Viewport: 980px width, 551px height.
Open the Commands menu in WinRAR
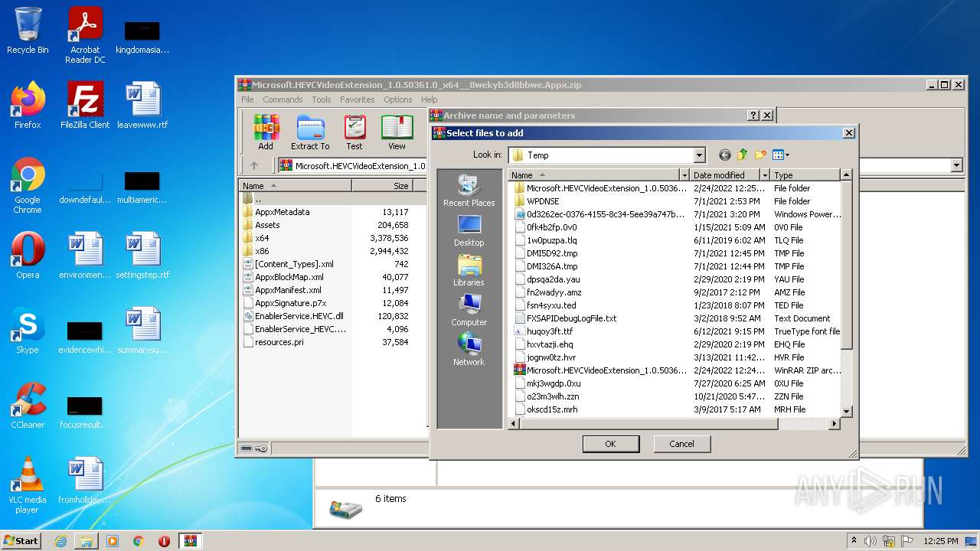point(283,99)
